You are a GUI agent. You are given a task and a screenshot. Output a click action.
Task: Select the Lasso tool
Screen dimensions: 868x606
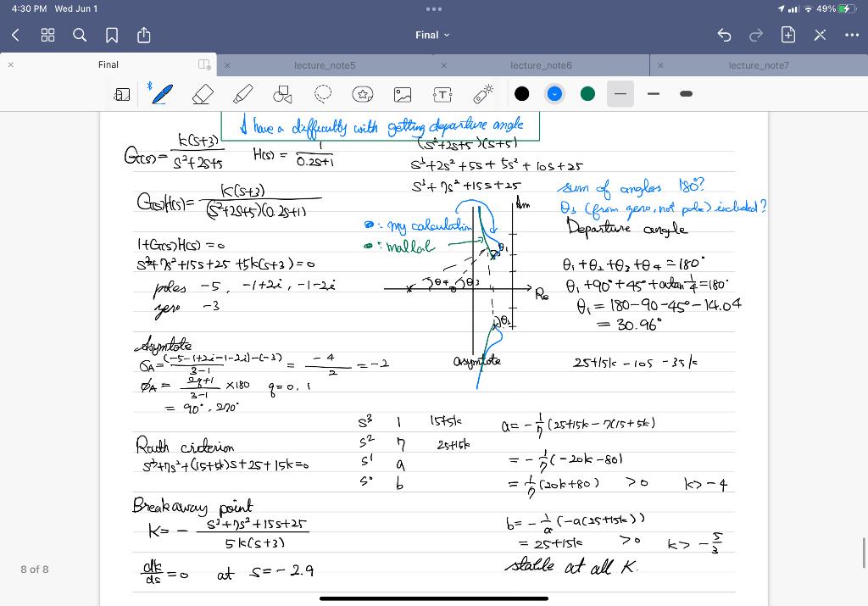coord(323,93)
